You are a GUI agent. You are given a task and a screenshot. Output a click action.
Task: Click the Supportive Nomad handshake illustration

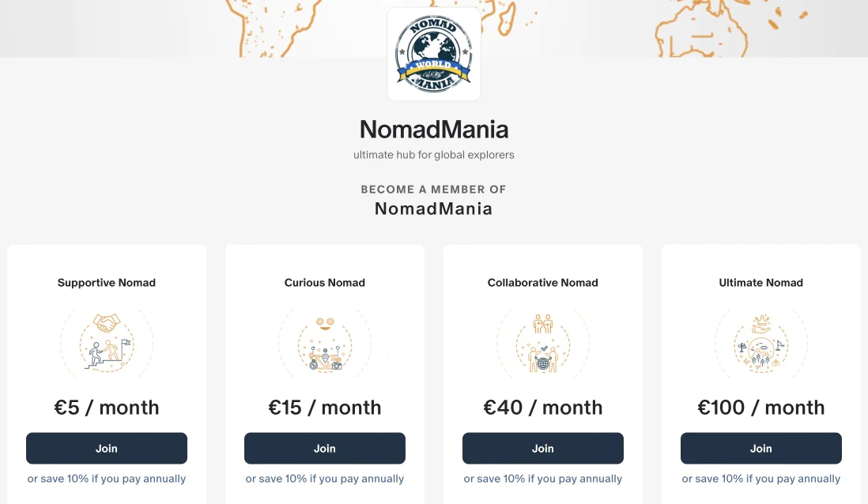[107, 344]
